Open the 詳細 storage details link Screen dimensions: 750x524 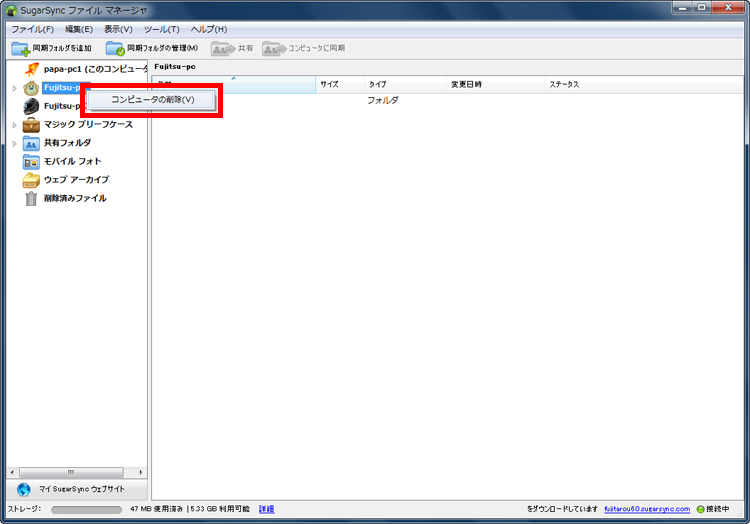point(266,509)
